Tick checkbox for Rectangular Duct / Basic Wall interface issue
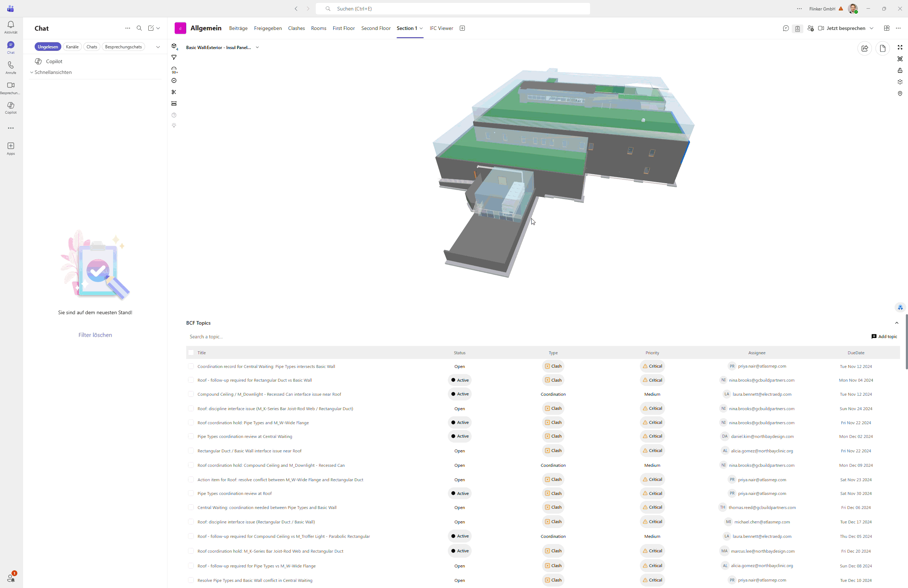 pyautogui.click(x=191, y=451)
